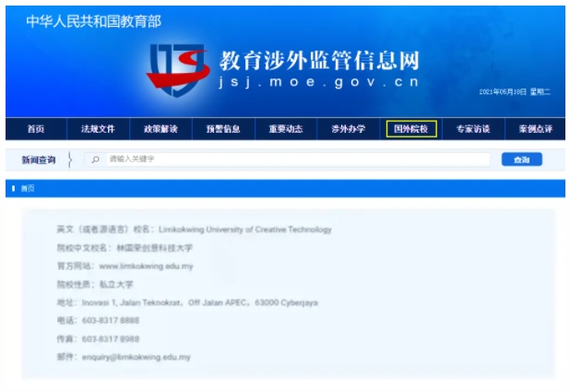Select fax number 603-8317 8988
Screen dimensions: 570x392
point(111,339)
